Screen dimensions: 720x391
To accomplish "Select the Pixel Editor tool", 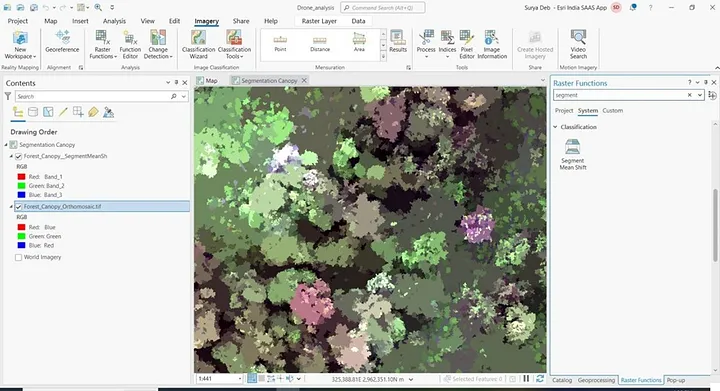I will 467,45.
